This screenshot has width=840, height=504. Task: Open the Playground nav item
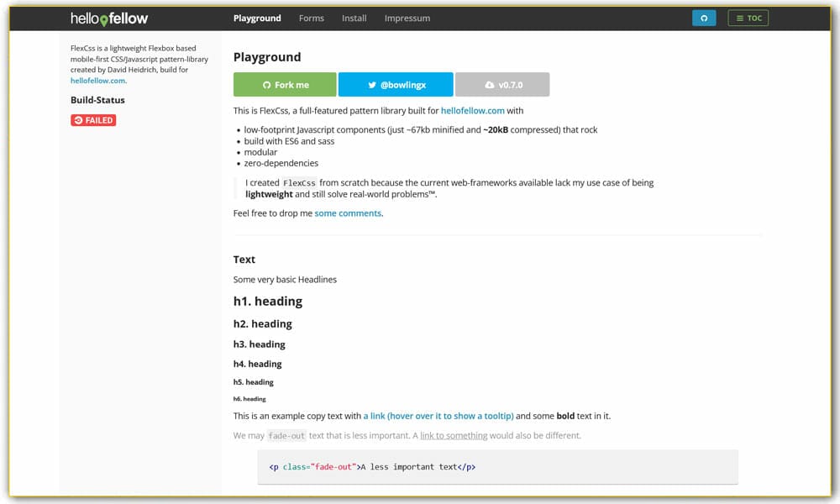click(257, 18)
